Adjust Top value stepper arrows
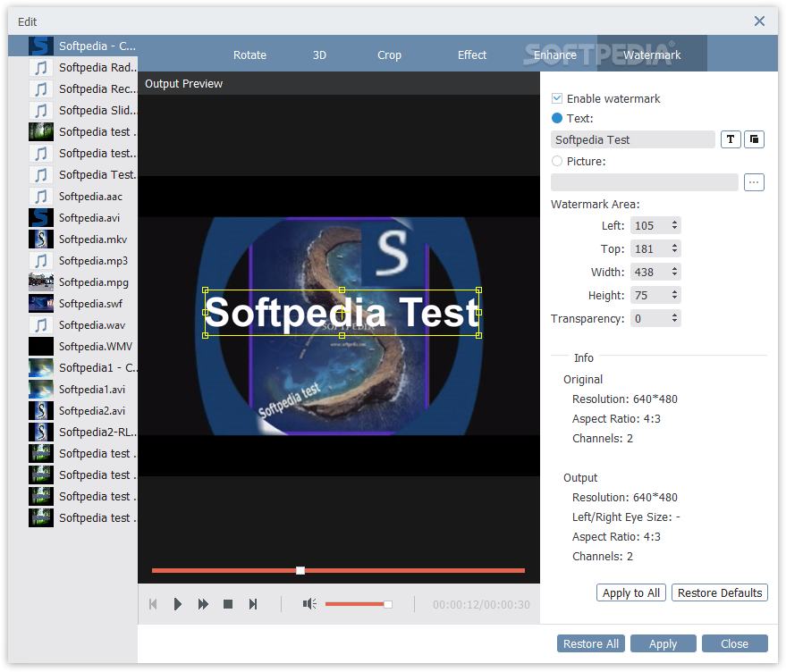Screen dimensions: 786x672 tap(675, 248)
